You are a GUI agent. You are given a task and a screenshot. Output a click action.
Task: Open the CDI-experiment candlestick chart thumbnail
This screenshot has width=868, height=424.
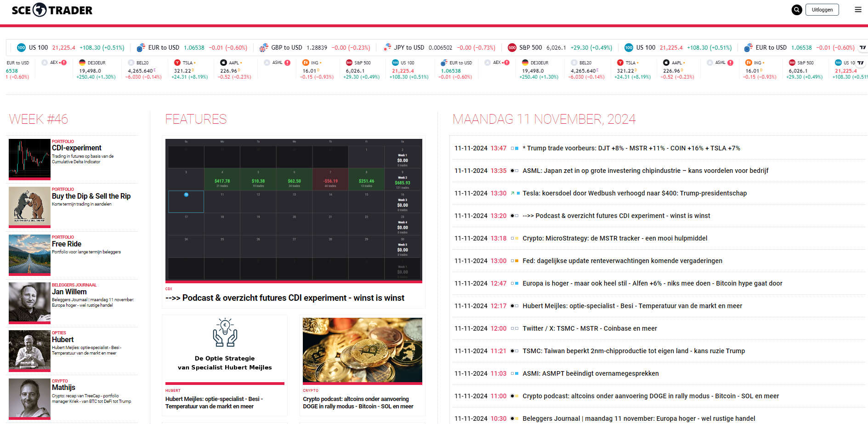29,159
